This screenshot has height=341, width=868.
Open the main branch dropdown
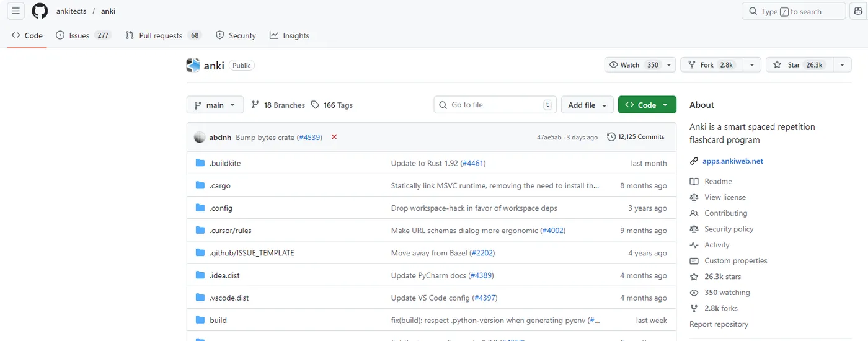pyautogui.click(x=215, y=105)
